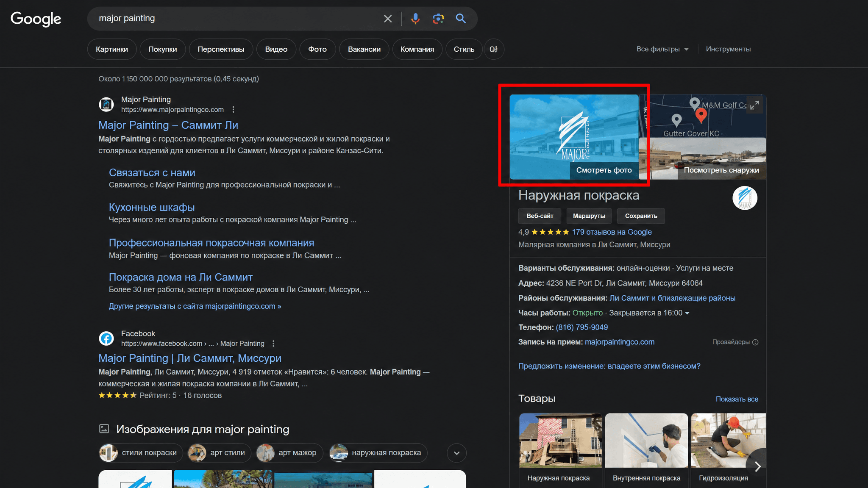Screen dimensions: 868x488
Task: Click the phone number (816) 795-9049
Action: tap(581, 327)
